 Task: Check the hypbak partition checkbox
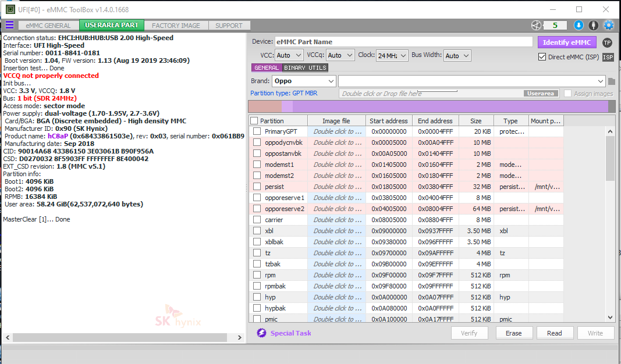(x=257, y=308)
